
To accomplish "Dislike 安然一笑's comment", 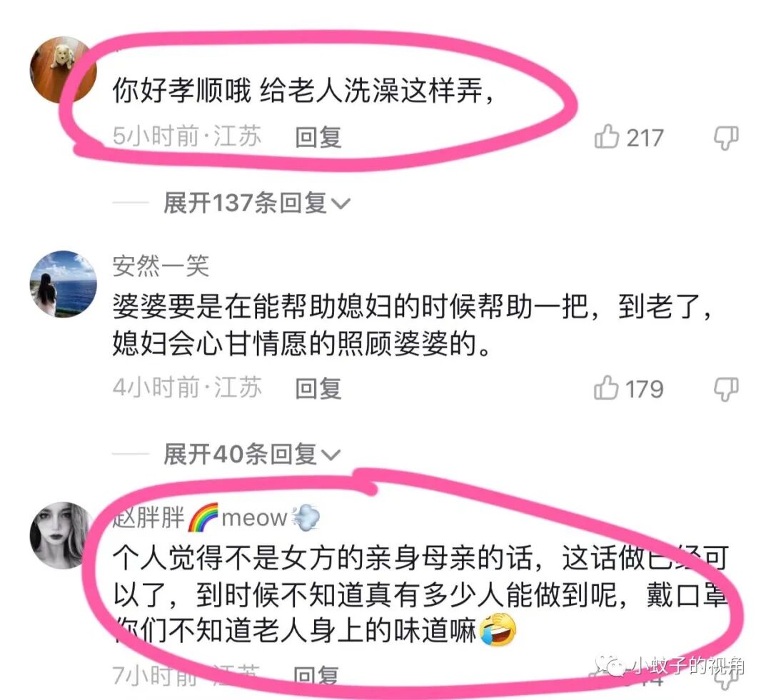I will pyautogui.click(x=726, y=389).
